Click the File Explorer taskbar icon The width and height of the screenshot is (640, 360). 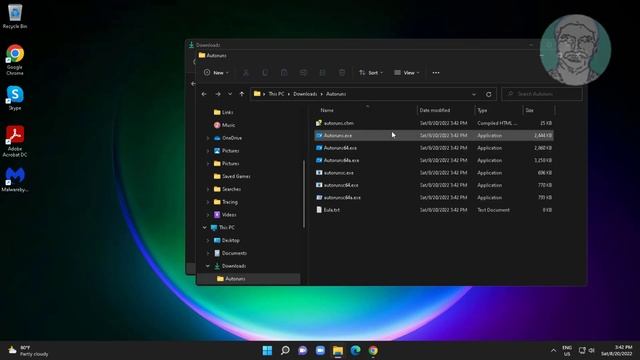point(338,350)
